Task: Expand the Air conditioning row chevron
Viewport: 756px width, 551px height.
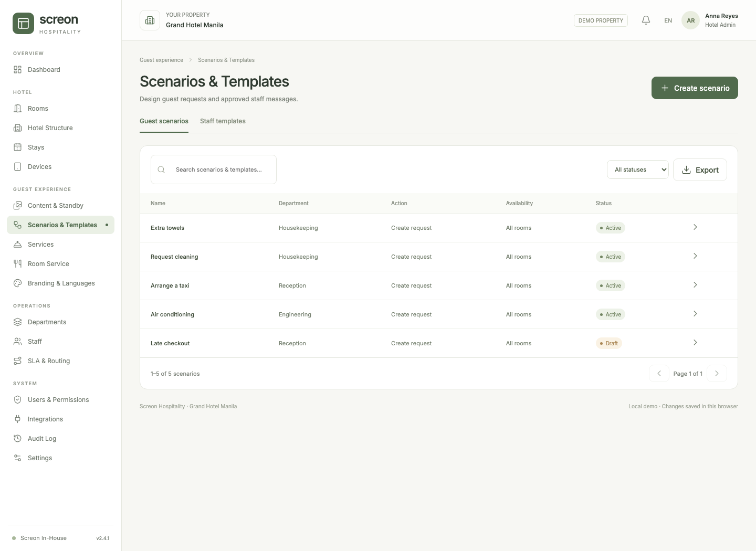Action: pyautogui.click(x=695, y=314)
